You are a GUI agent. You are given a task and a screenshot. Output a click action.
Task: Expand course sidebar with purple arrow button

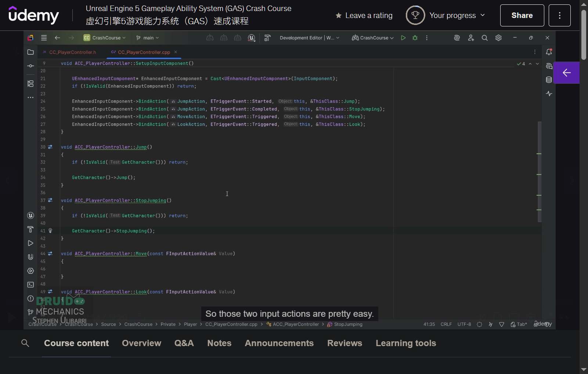coord(566,73)
